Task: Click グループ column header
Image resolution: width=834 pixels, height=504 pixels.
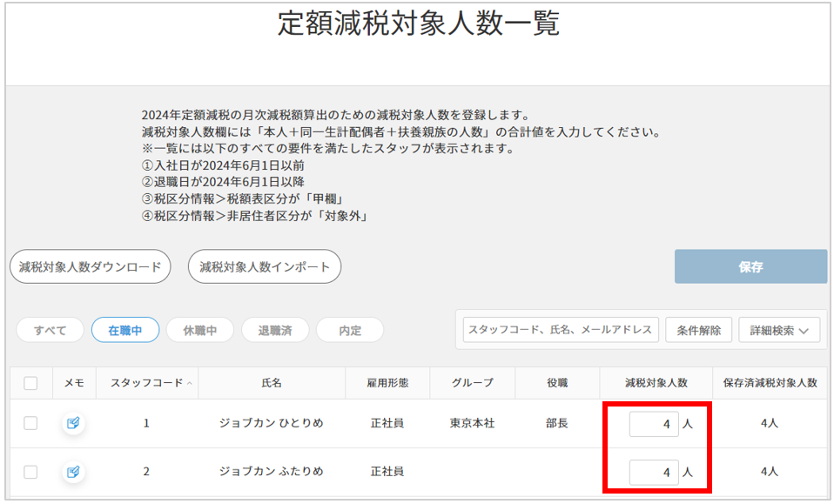Action: click(x=473, y=383)
